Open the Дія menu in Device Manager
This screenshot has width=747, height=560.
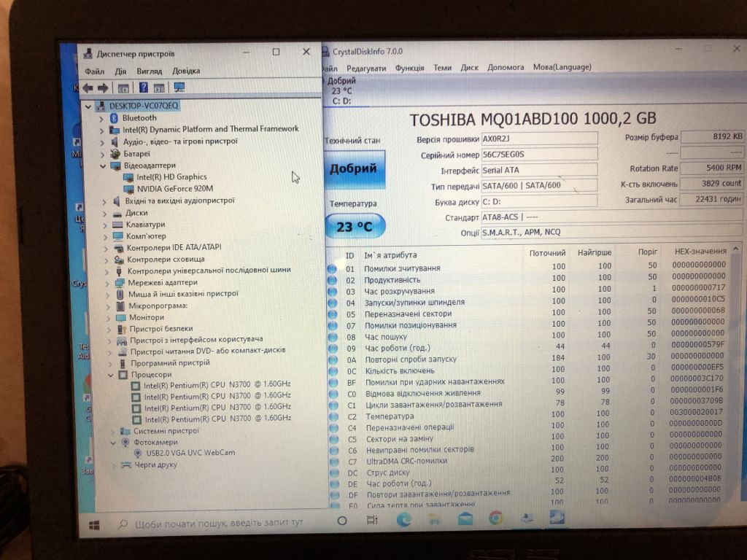[x=120, y=71]
